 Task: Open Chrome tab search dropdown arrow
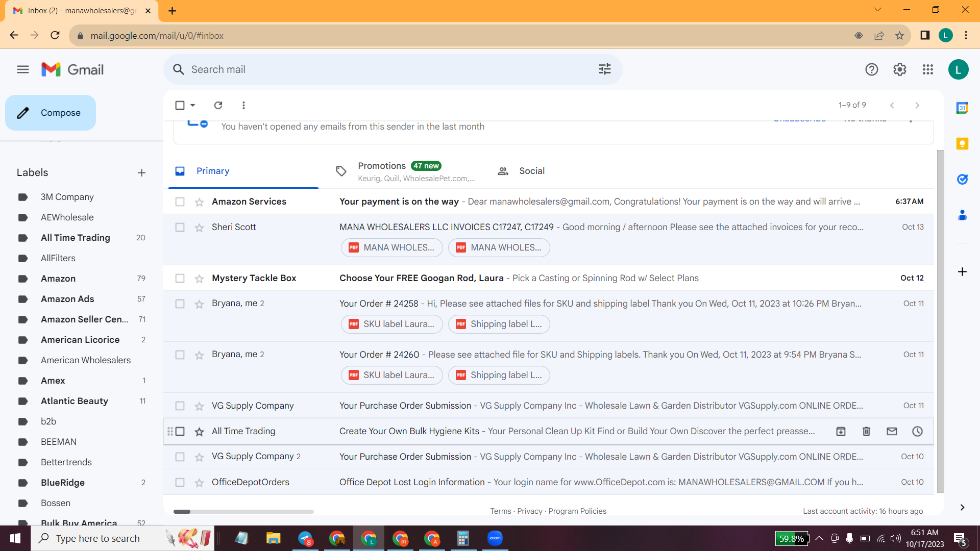[x=877, y=10]
